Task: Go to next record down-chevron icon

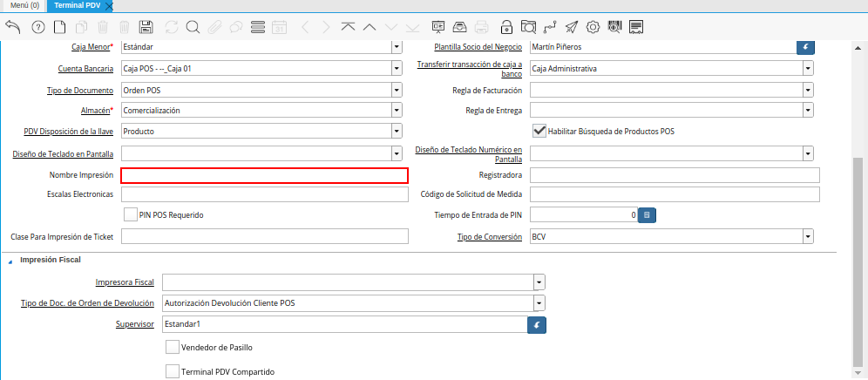Action: [391, 27]
